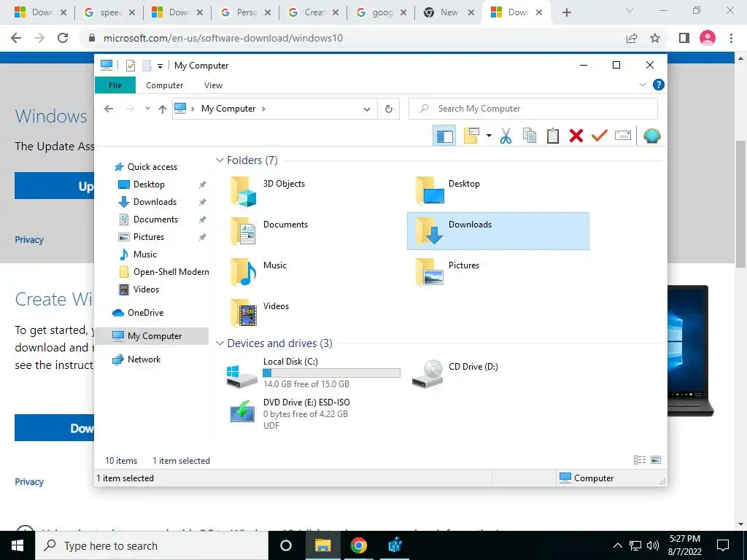
Task: Open Classic Explorer settings shell icon
Action: (651, 136)
